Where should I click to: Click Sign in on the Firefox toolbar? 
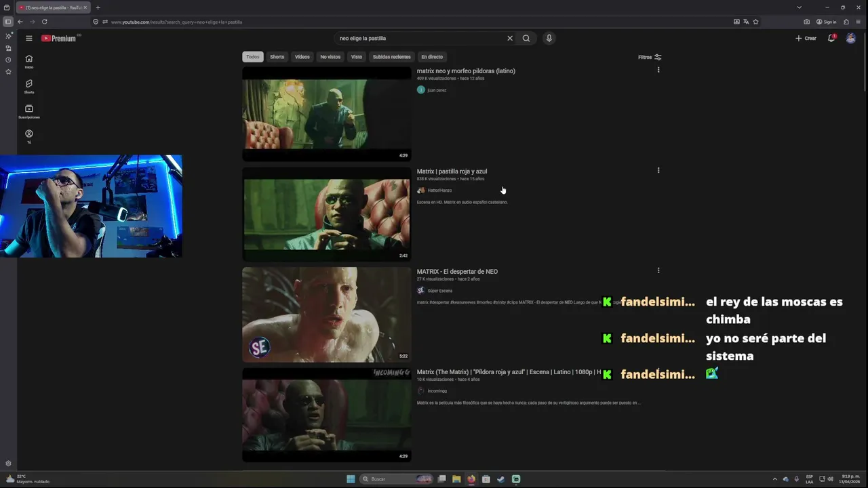point(826,22)
